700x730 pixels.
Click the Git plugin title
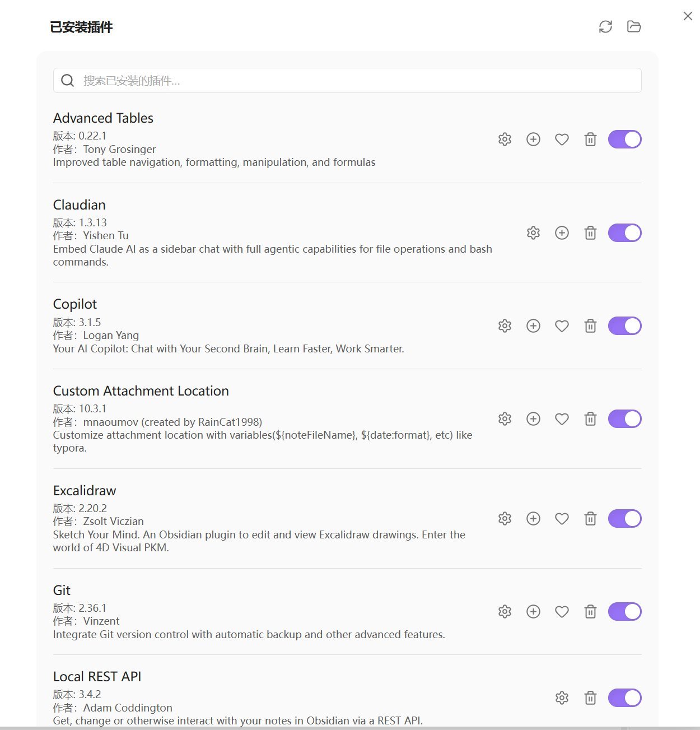62,590
